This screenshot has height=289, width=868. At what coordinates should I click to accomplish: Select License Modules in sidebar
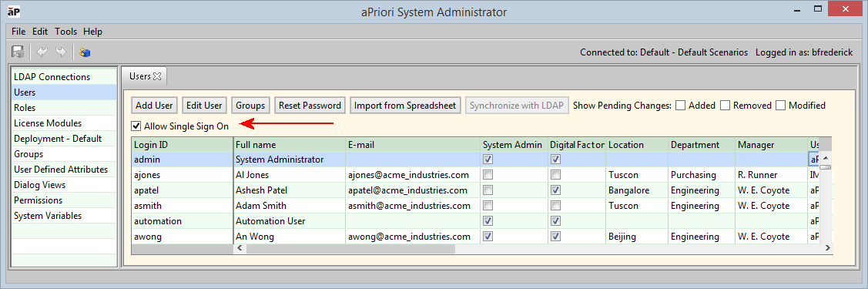point(64,123)
